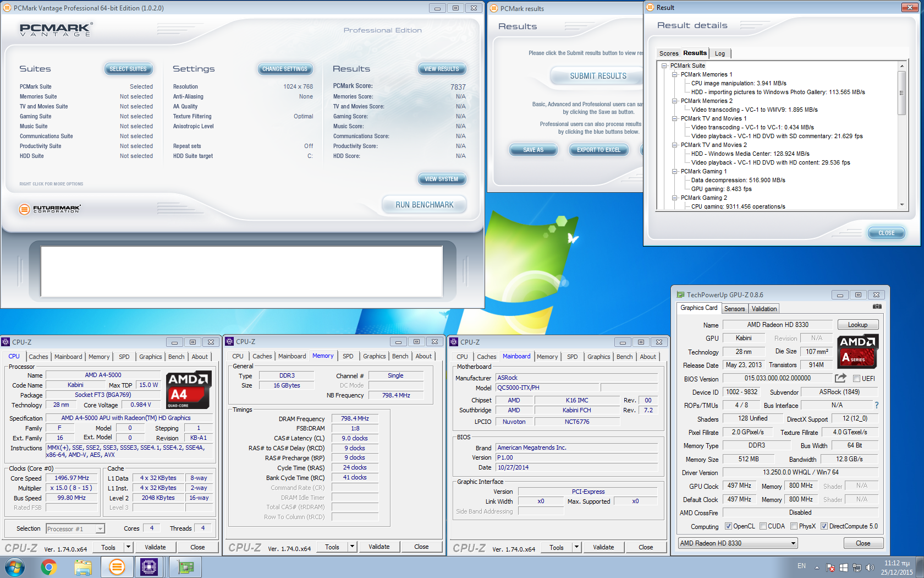Click VIEW SYSTEM button in PCMark
924x578 pixels.
click(x=442, y=179)
